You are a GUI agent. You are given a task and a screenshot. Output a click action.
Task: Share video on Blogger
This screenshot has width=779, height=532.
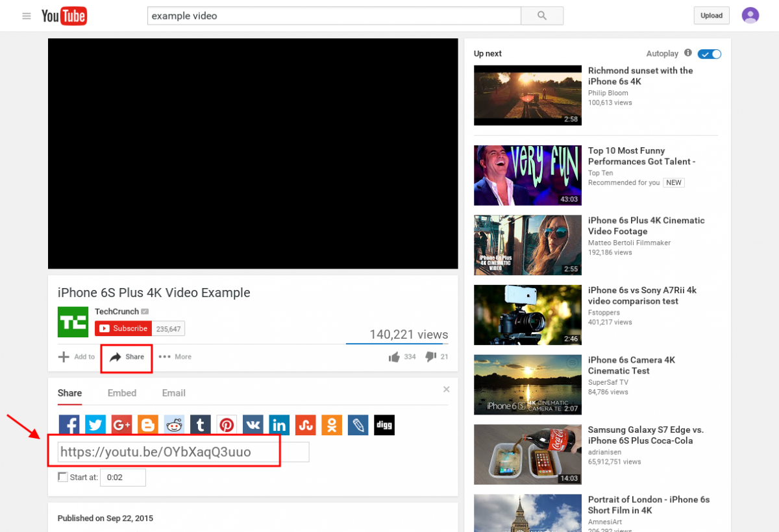coord(148,425)
